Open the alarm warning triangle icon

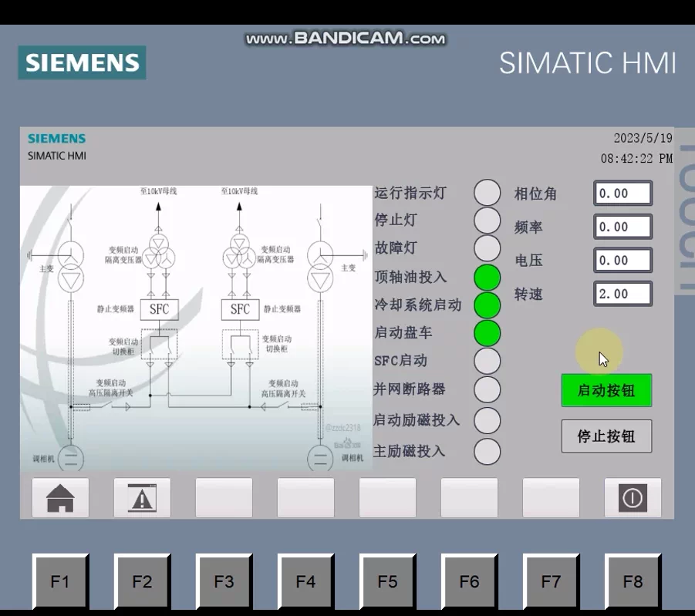pyautogui.click(x=142, y=498)
